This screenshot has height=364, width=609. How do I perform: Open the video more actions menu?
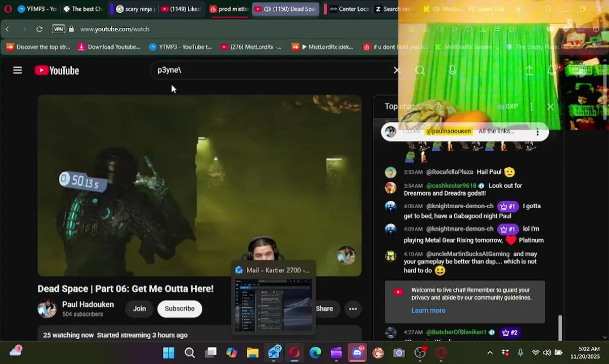(353, 308)
